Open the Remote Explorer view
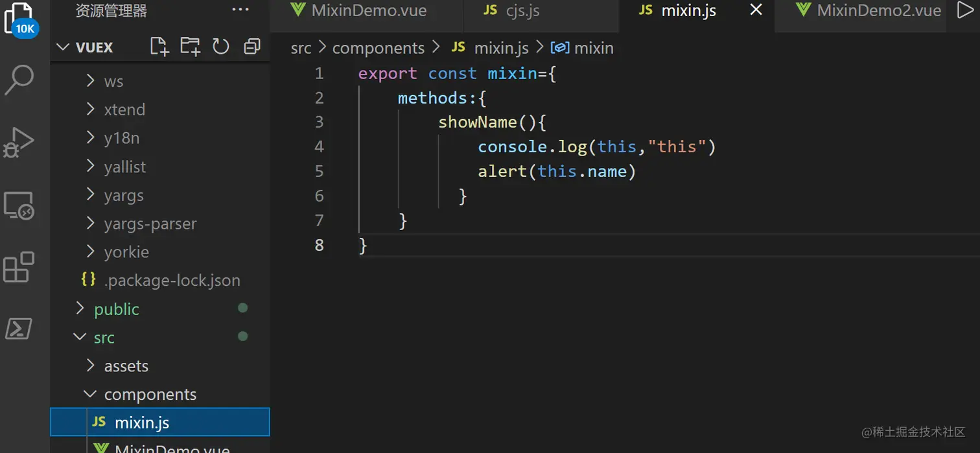980x453 pixels. tap(19, 205)
